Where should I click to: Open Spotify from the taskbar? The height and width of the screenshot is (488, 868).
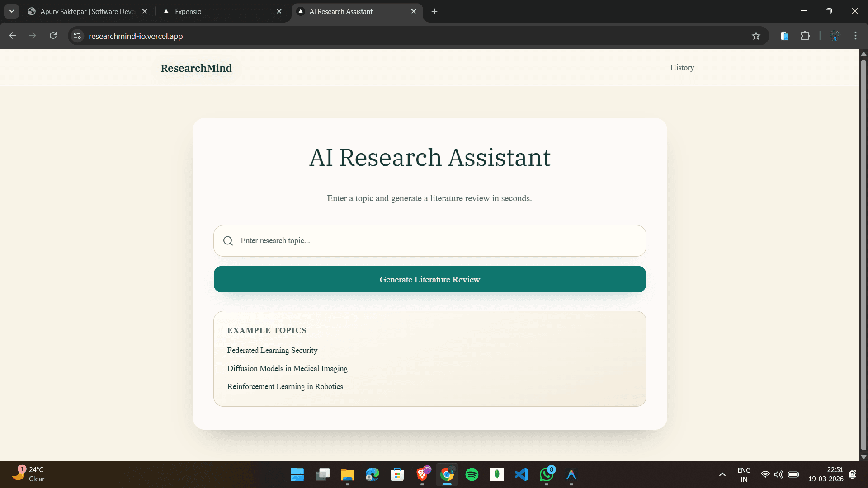click(472, 474)
